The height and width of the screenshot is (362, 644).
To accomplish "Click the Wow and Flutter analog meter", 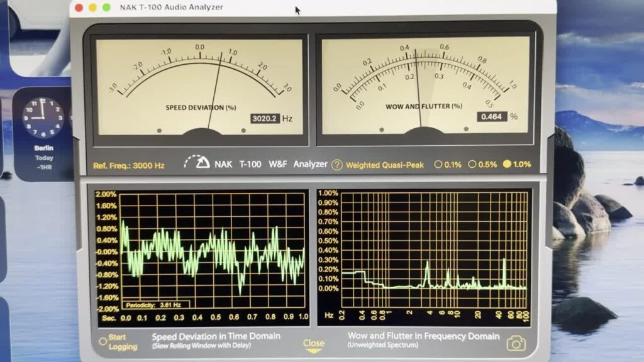I will point(425,85).
